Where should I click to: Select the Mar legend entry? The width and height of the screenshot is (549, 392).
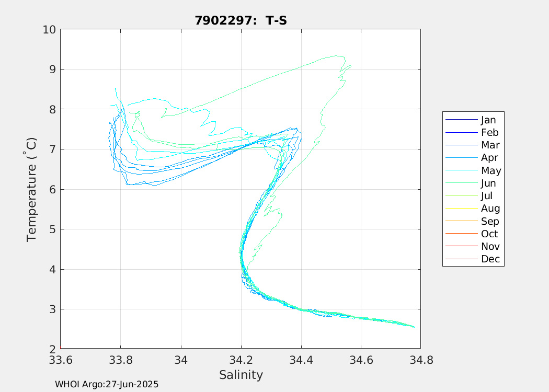473,145
